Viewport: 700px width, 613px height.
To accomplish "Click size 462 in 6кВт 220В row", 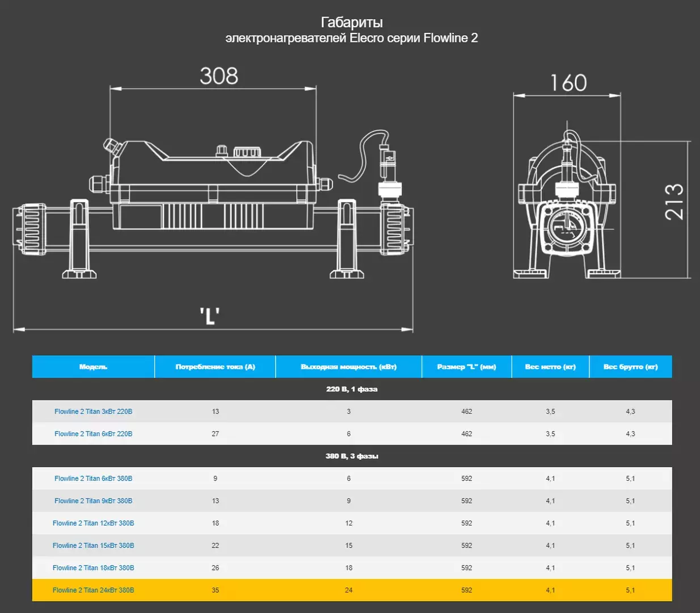I will 466,434.
